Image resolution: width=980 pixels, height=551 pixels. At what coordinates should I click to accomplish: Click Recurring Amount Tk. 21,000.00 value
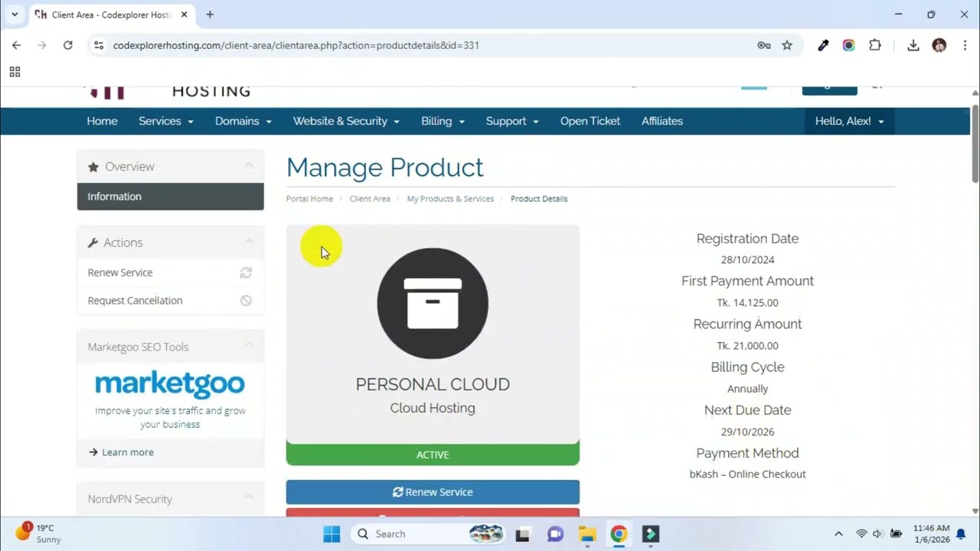pos(747,346)
